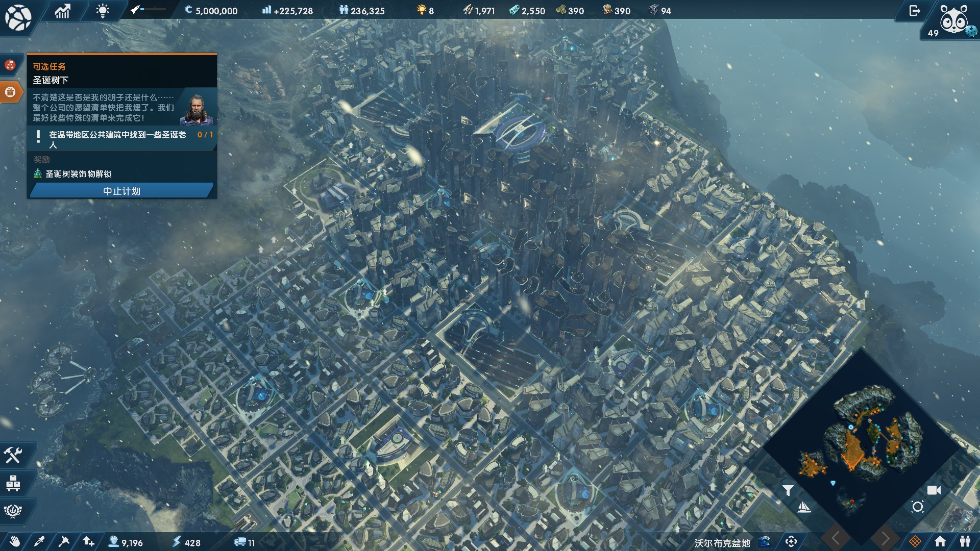Open the construction menu hammer-and-wrench icon
The image size is (980, 551).
(13, 455)
